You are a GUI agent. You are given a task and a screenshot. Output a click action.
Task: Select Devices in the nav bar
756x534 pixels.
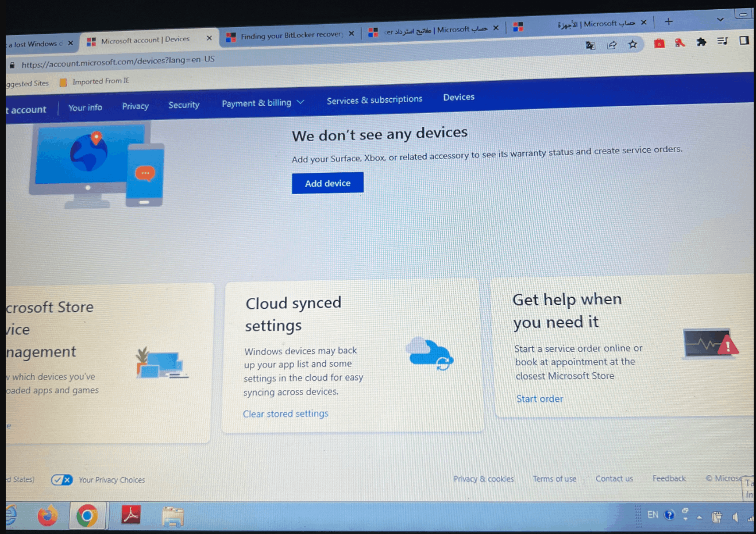point(458,97)
